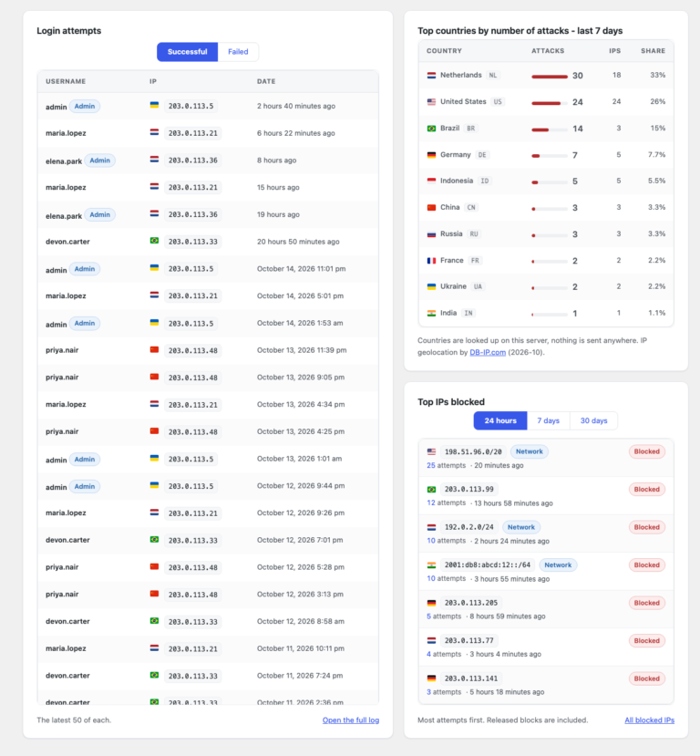This screenshot has height=756, width=700.
Task: Click the Brazil flag in countries table
Action: point(432,129)
